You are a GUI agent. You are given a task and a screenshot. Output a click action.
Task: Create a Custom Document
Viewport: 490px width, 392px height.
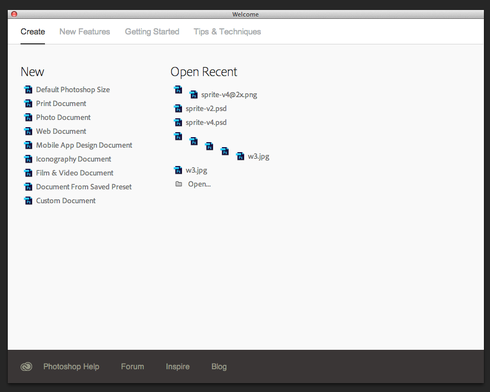[x=66, y=201]
